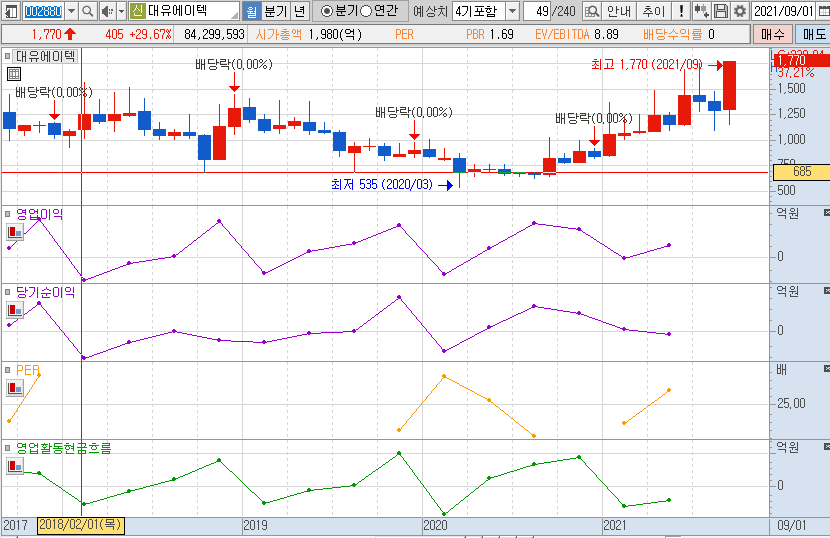Viewport: 830px width, 538px height.
Task: Toggle the small square beside 영업이익 label
Action: (7, 214)
